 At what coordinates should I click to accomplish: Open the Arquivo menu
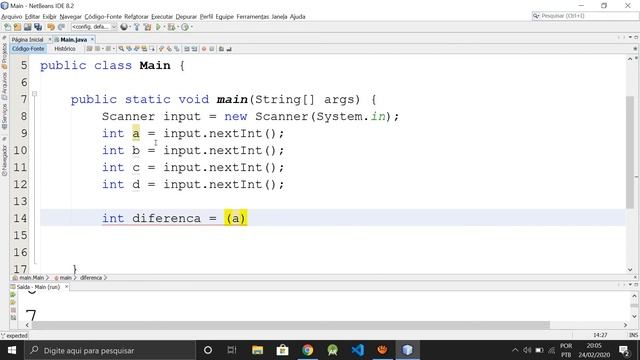click(11, 17)
